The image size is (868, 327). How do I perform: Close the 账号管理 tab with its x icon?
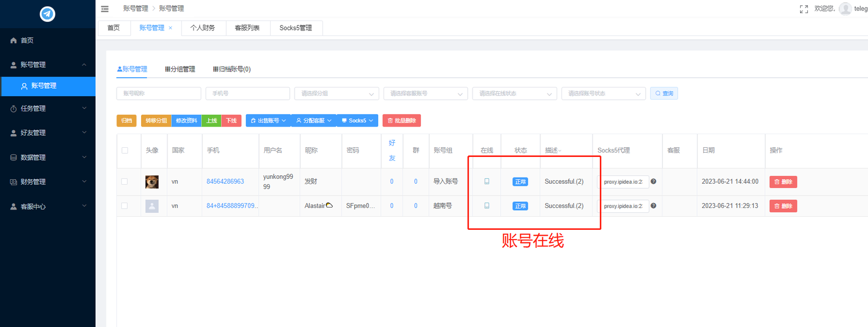170,28
